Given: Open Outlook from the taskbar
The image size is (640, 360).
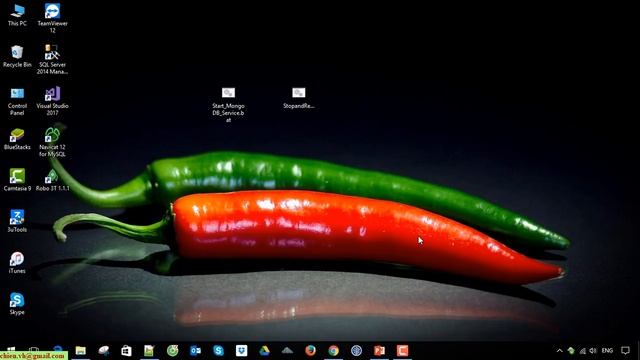Looking at the screenshot, I should 196,350.
